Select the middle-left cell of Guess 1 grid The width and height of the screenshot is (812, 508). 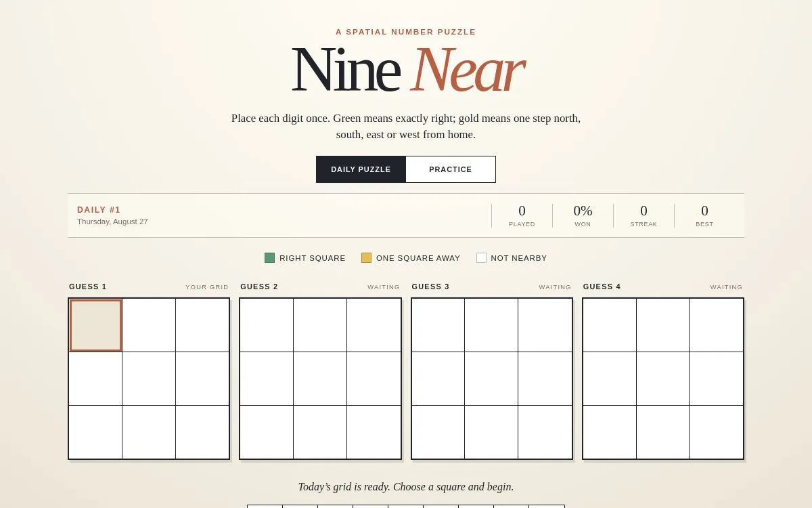(95, 379)
